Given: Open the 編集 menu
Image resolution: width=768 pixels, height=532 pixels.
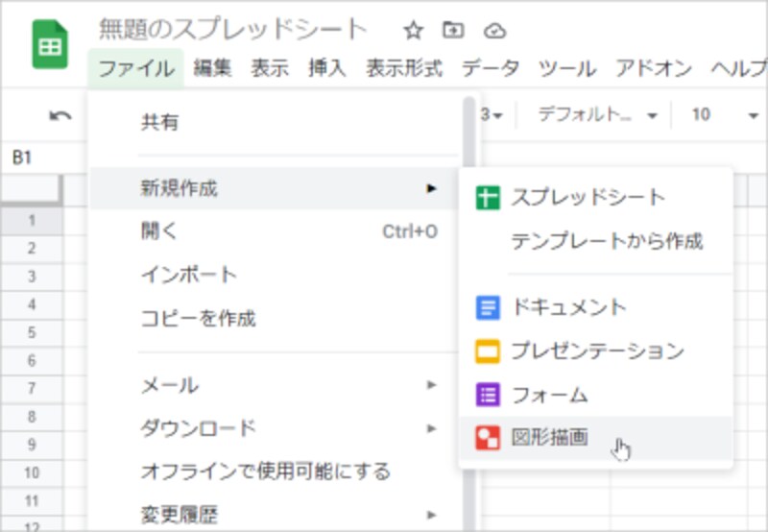Looking at the screenshot, I should click(212, 68).
